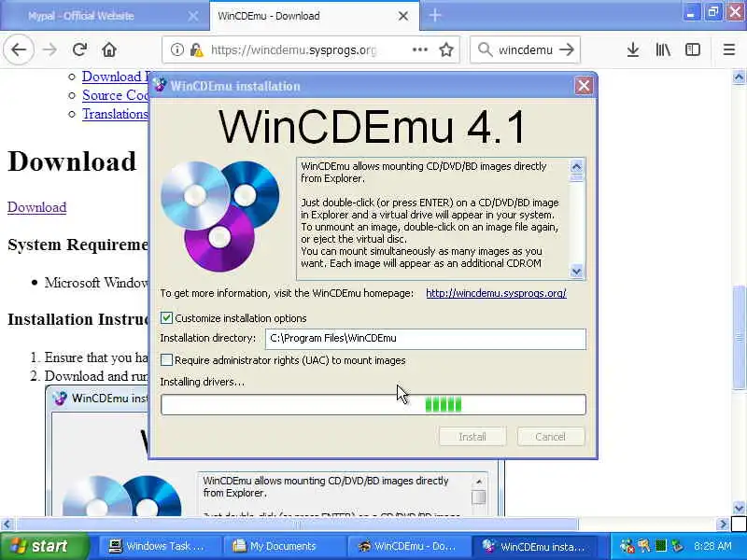Open the downloads arrow icon
This screenshot has width=747, height=560.
click(633, 49)
